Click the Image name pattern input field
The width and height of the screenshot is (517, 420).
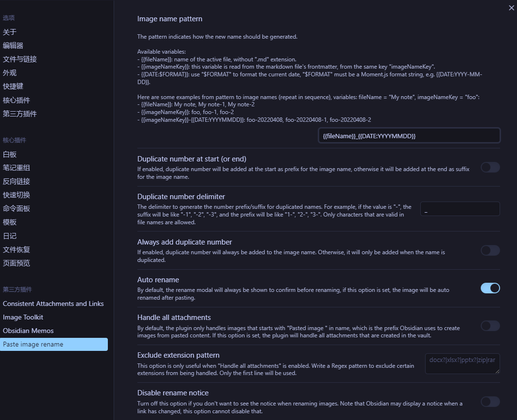[409, 136]
